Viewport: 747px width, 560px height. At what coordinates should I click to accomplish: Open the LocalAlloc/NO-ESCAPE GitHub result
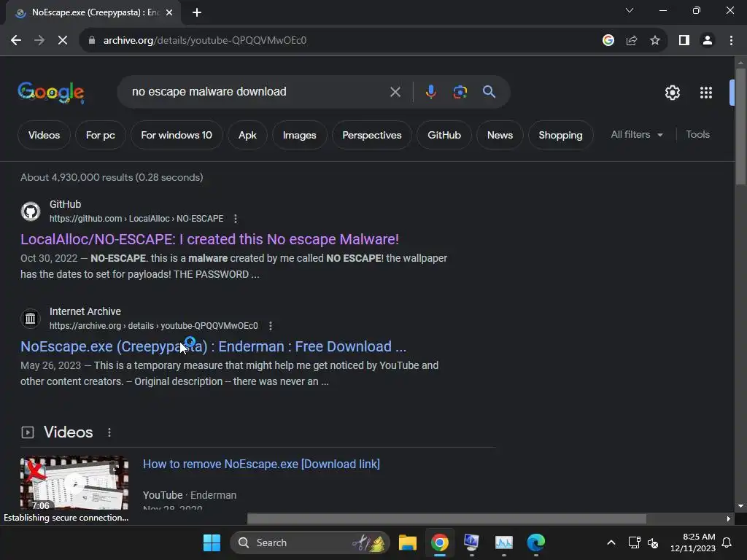coord(209,239)
